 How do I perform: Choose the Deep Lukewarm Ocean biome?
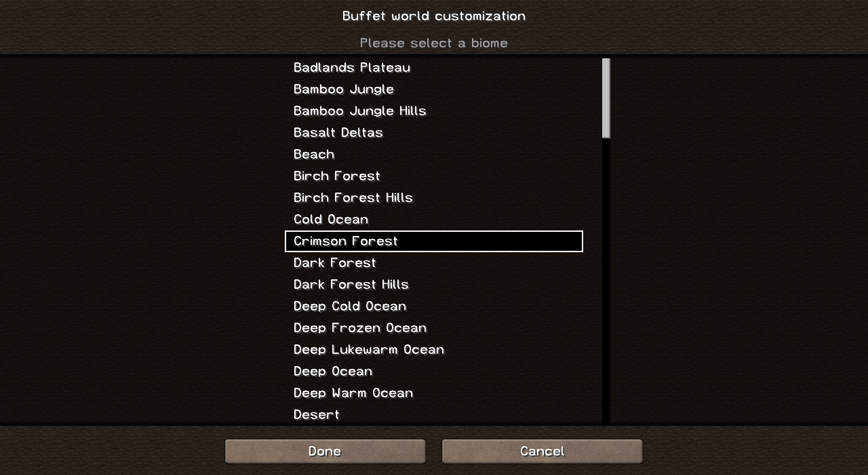[x=368, y=350]
